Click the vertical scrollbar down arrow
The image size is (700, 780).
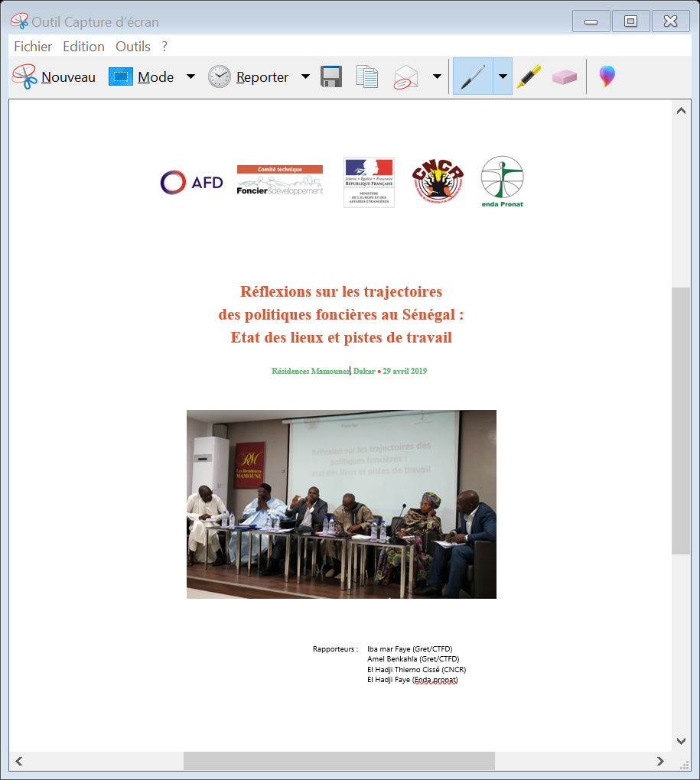[x=681, y=741]
